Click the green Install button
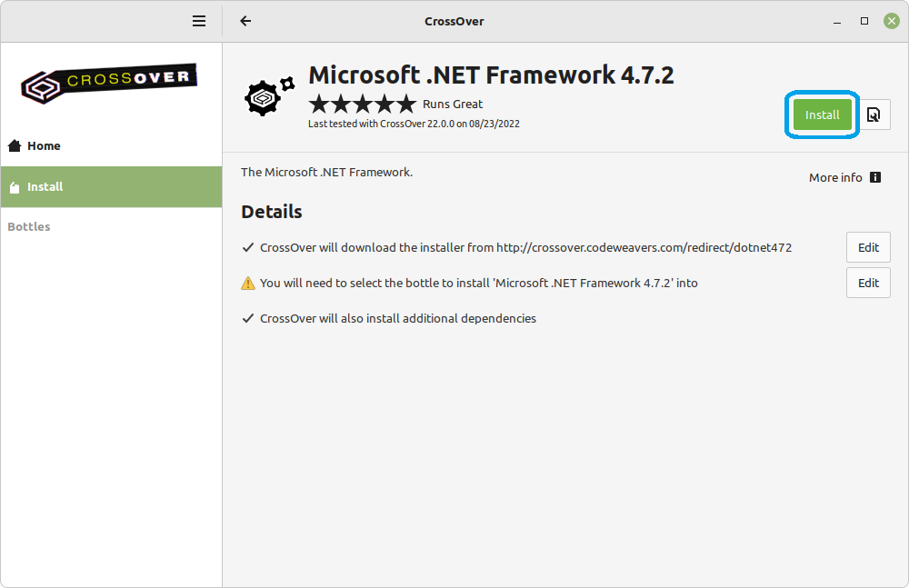The height and width of the screenshot is (588, 909). 822,115
